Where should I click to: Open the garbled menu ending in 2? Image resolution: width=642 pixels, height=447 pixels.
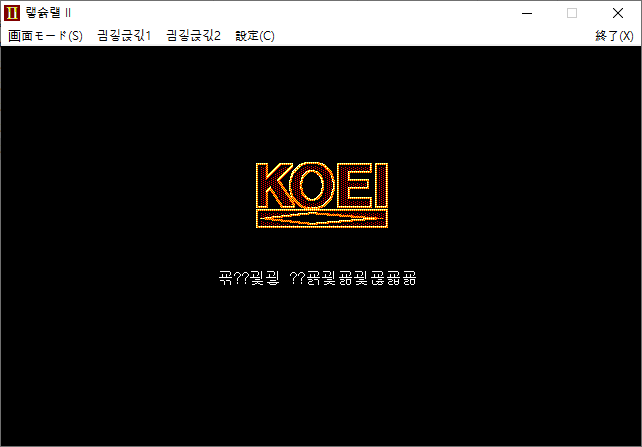pyautogui.click(x=193, y=36)
